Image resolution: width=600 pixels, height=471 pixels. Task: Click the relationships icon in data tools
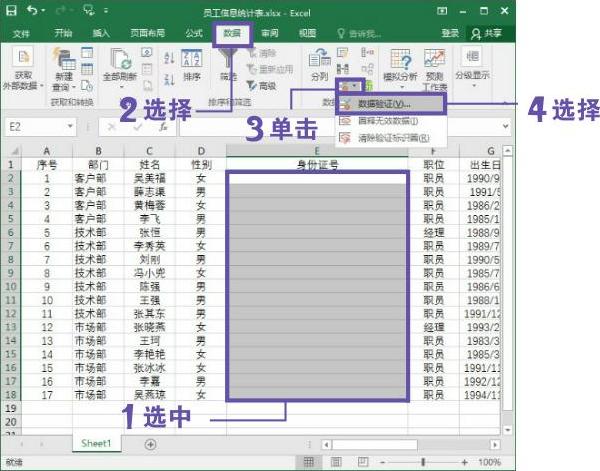coord(367,69)
